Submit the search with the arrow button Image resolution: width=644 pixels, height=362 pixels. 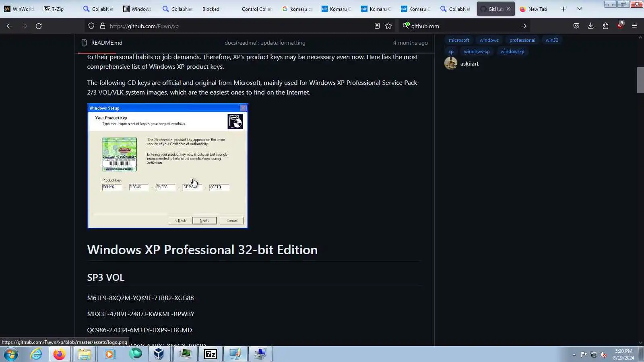(x=524, y=26)
